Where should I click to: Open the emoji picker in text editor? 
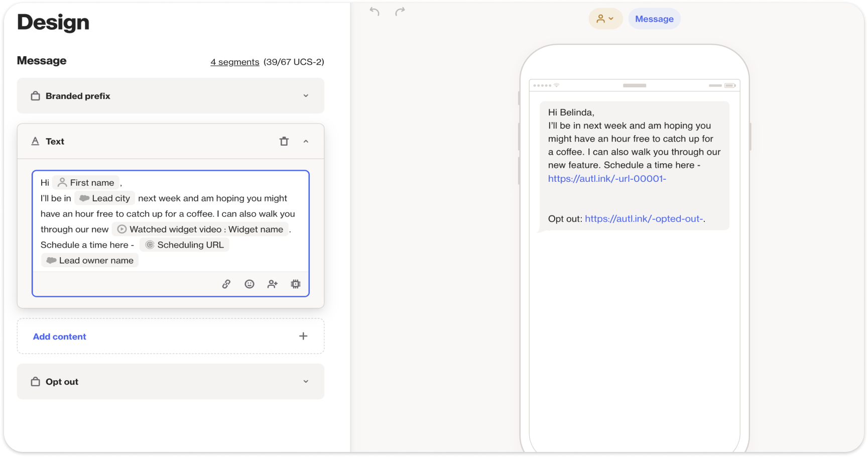[x=250, y=284]
